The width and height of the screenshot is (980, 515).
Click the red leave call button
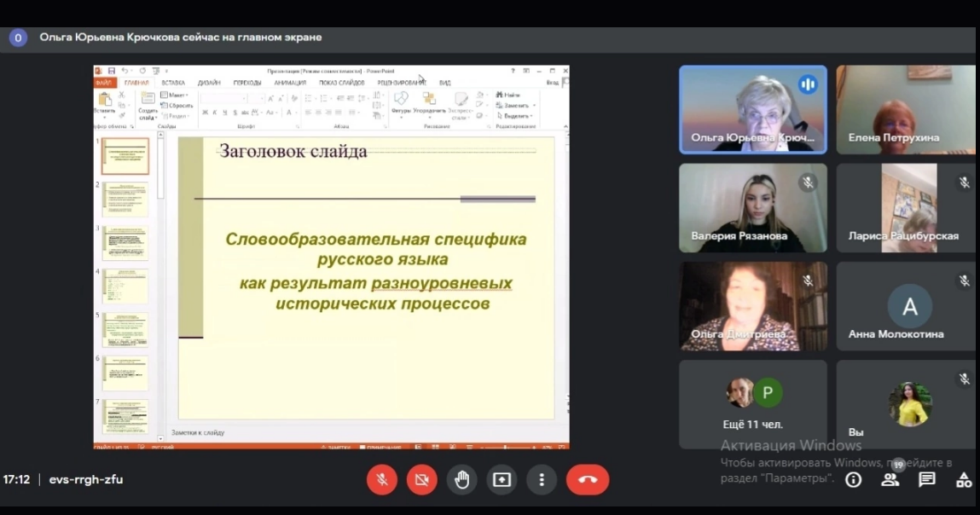click(x=588, y=479)
